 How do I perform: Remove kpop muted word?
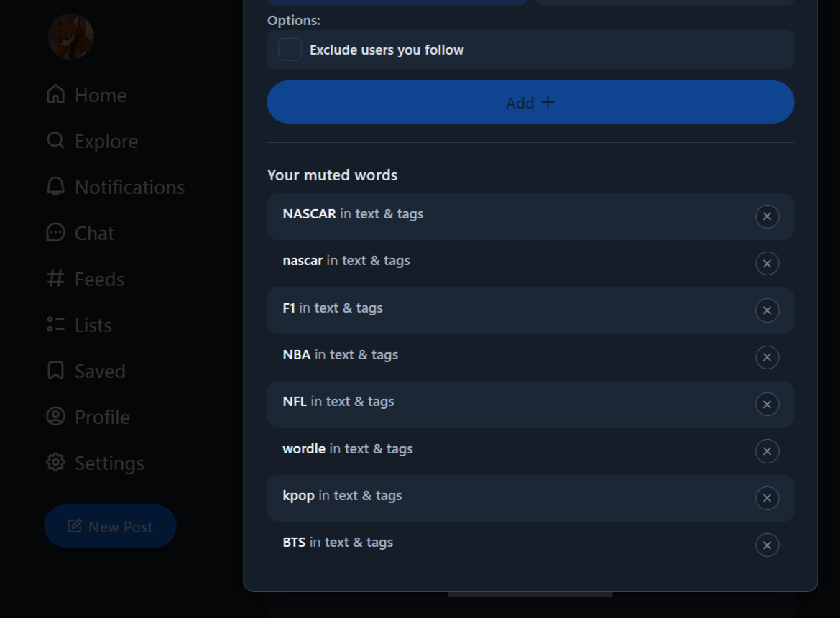click(x=767, y=498)
